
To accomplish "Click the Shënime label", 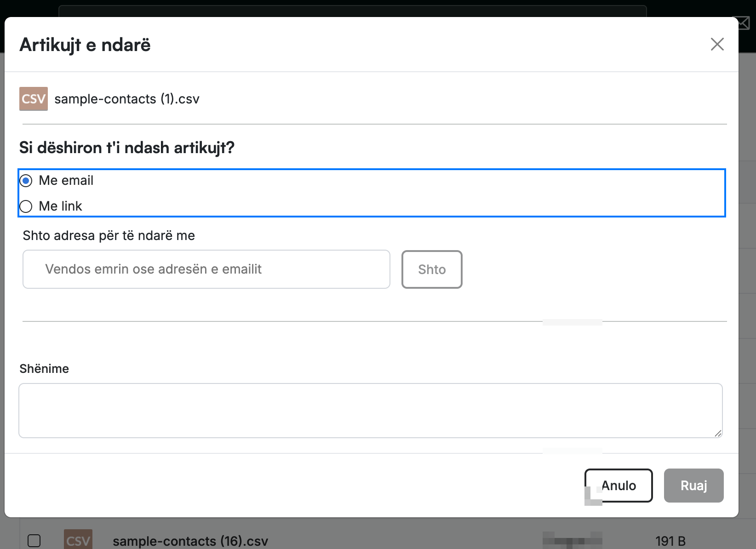I will 44,369.
